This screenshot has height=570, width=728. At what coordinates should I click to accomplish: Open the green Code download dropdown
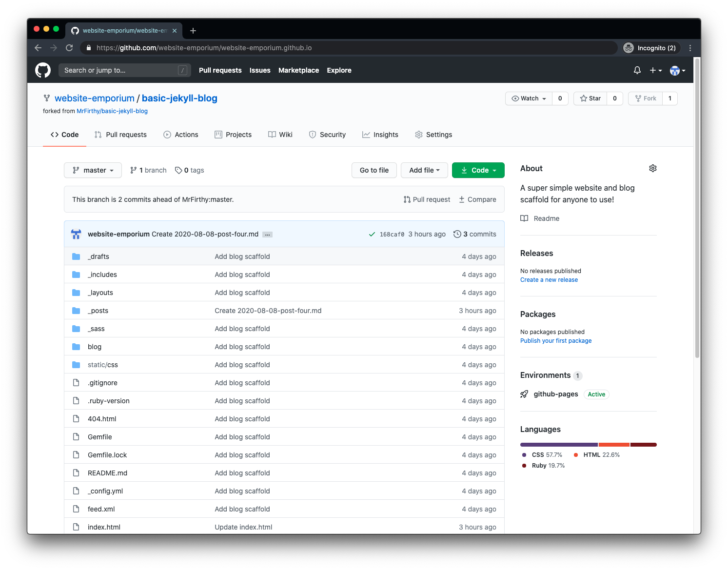pos(478,170)
